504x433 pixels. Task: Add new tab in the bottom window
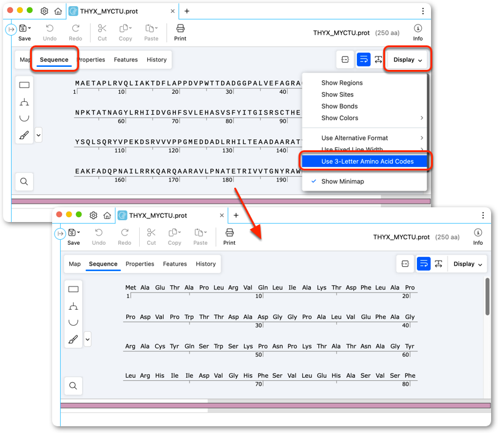pos(236,215)
